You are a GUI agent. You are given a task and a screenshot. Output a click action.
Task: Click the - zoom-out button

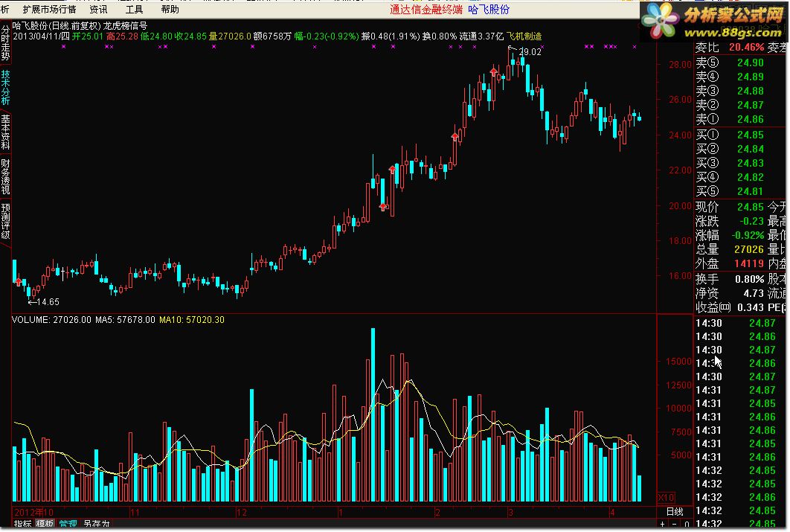(675, 525)
